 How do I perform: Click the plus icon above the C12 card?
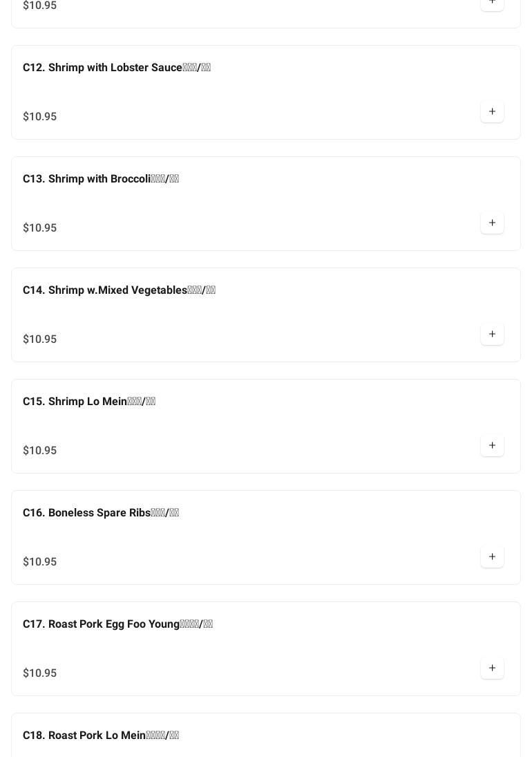tap(492, 3)
